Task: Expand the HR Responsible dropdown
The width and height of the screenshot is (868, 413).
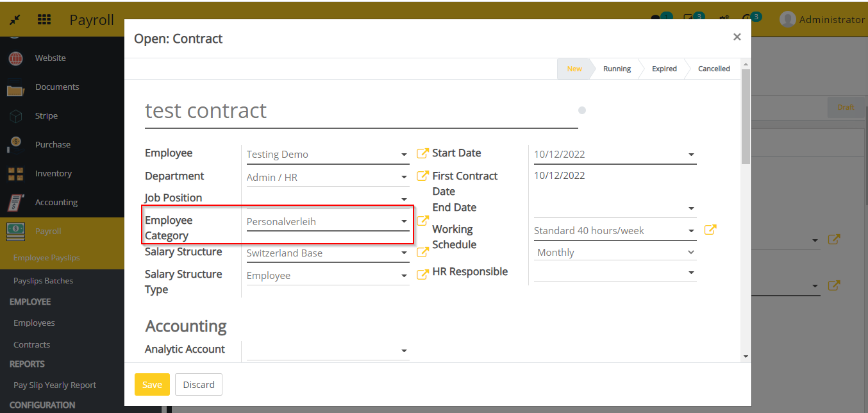Action: coord(691,273)
